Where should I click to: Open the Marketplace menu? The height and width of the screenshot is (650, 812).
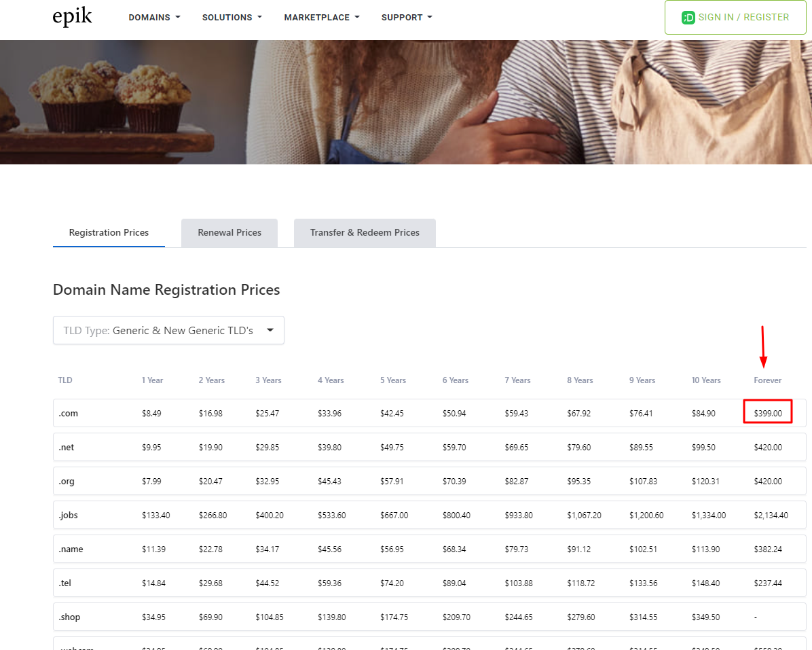pyautogui.click(x=321, y=18)
